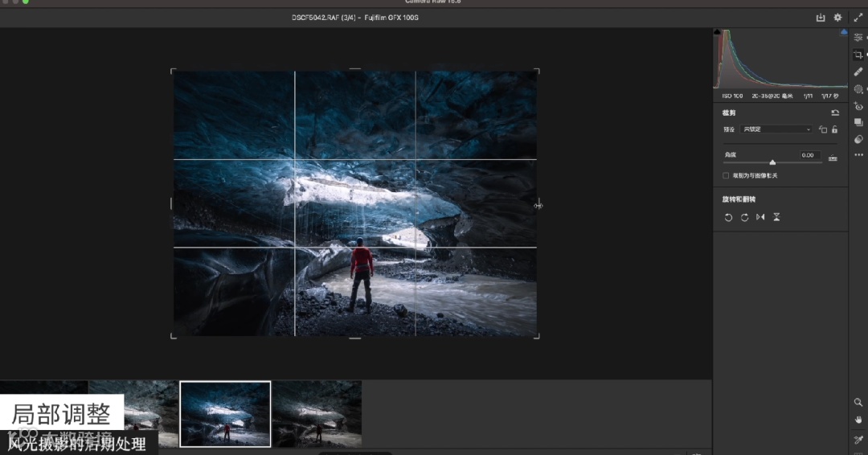Toggle highlight clipping warning in histogram

tap(844, 32)
